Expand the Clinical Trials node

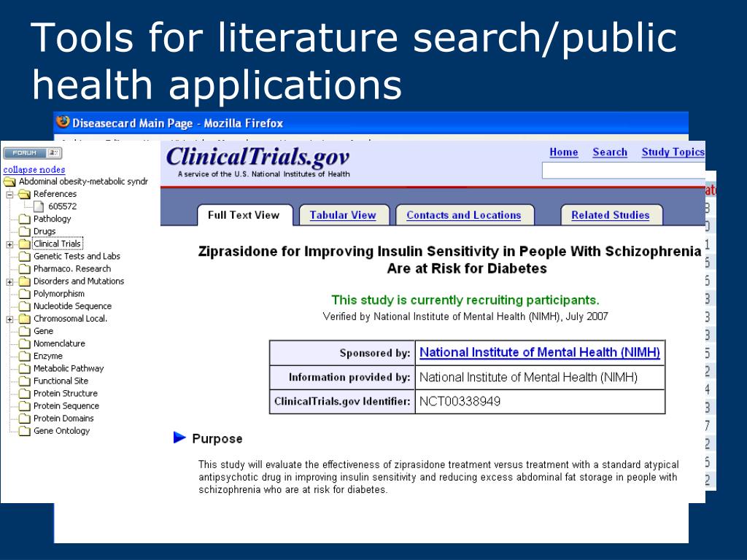tap(9, 244)
